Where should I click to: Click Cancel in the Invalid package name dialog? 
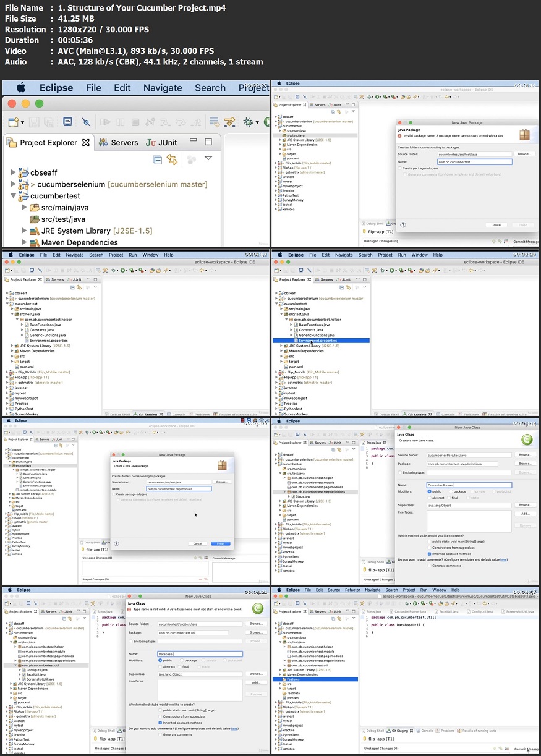(496, 225)
